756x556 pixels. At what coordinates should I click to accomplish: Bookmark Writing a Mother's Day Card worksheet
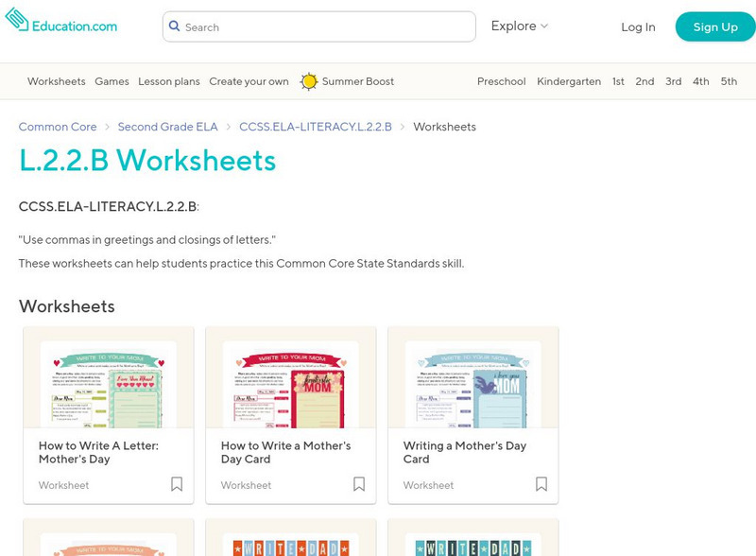[541, 484]
